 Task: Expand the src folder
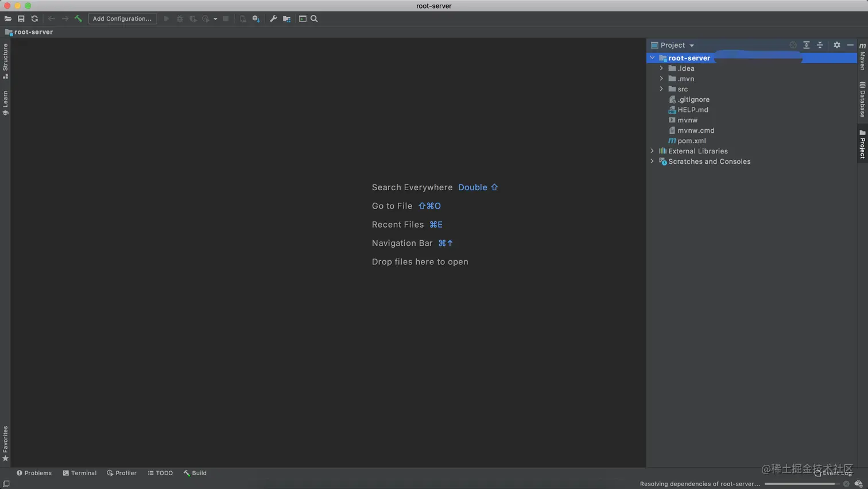point(661,89)
